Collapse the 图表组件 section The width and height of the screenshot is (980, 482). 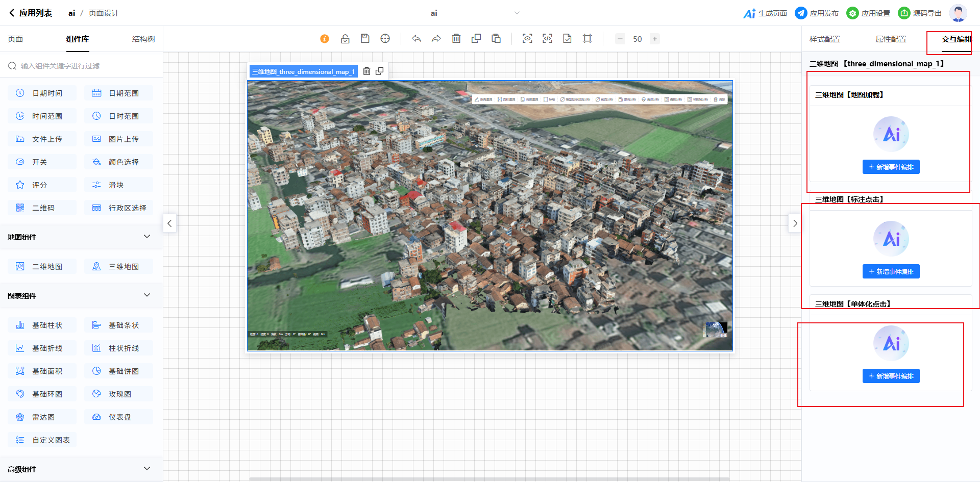(x=147, y=295)
